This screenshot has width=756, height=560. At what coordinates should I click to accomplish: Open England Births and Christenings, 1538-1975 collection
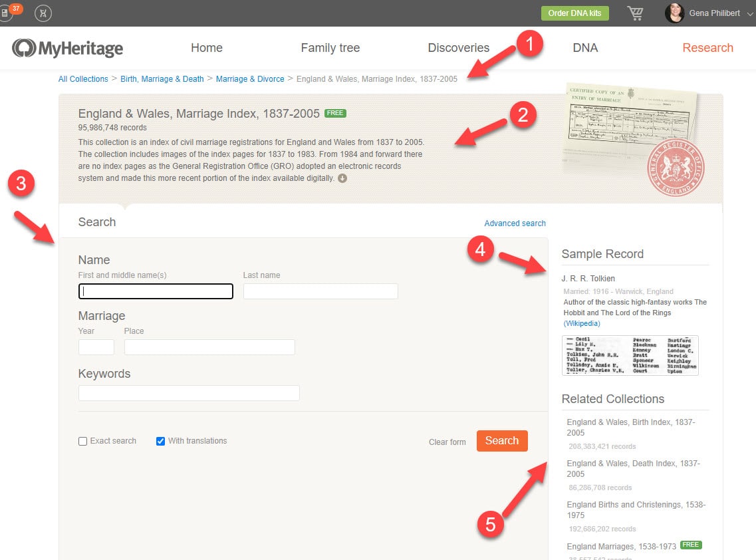(636, 510)
